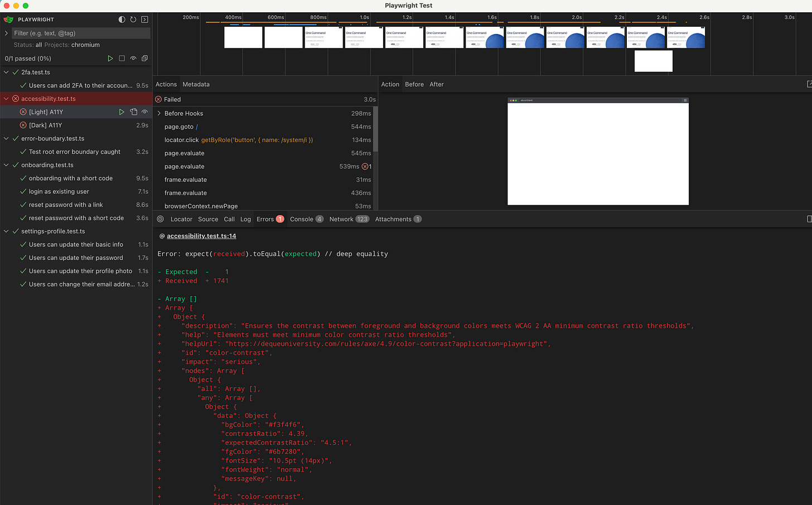Open the Errors tab
812x505 pixels.
coord(270,219)
